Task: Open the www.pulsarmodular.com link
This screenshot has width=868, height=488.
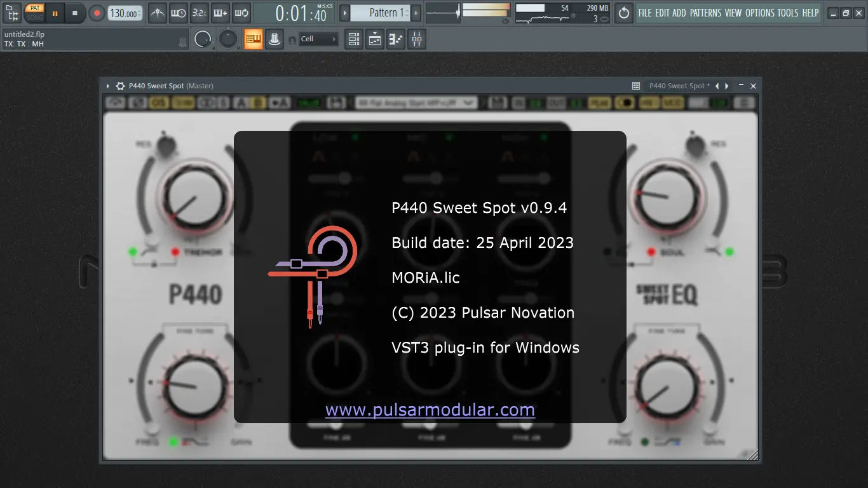Action: coord(430,410)
